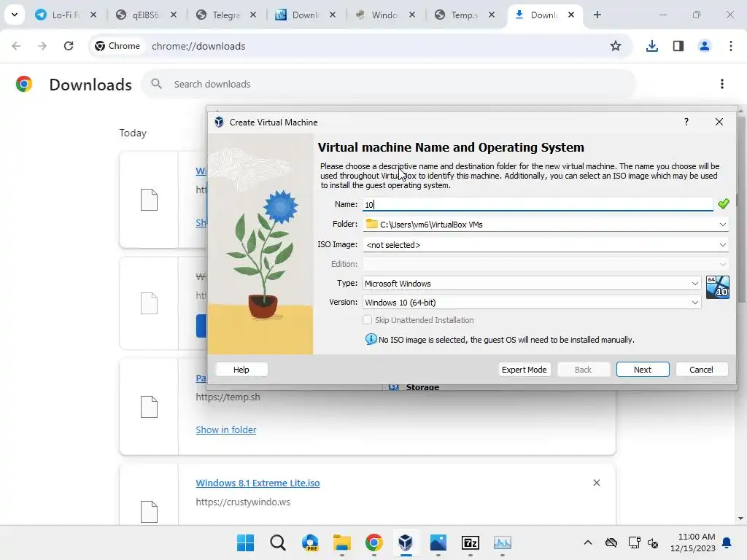
Task: Open Chrome three-dot main menu
Action: coord(731,46)
